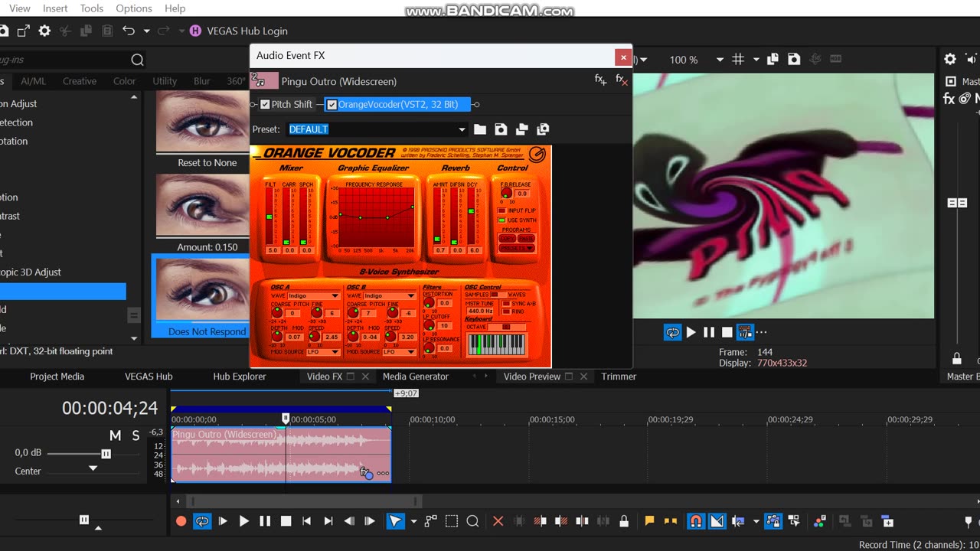The image size is (980, 551).
Task: Choose Amount: 0.150 preset thumbnail
Action: 203,205
